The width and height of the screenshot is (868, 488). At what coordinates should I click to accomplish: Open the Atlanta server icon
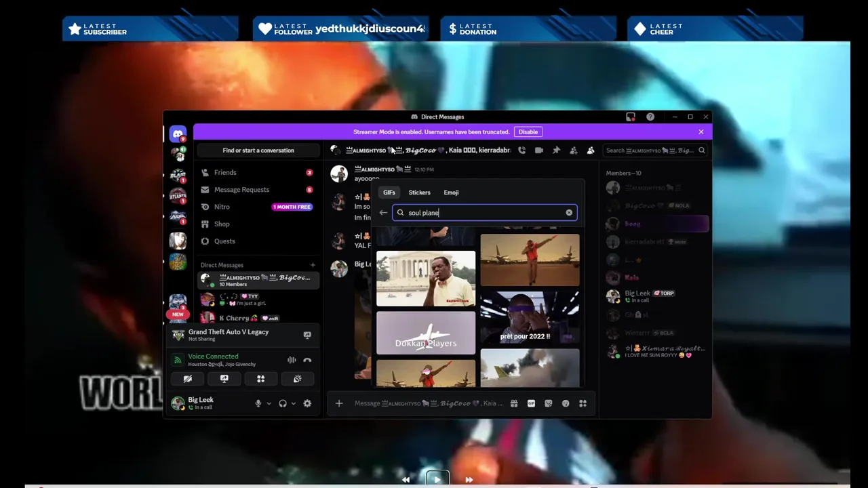point(178,197)
